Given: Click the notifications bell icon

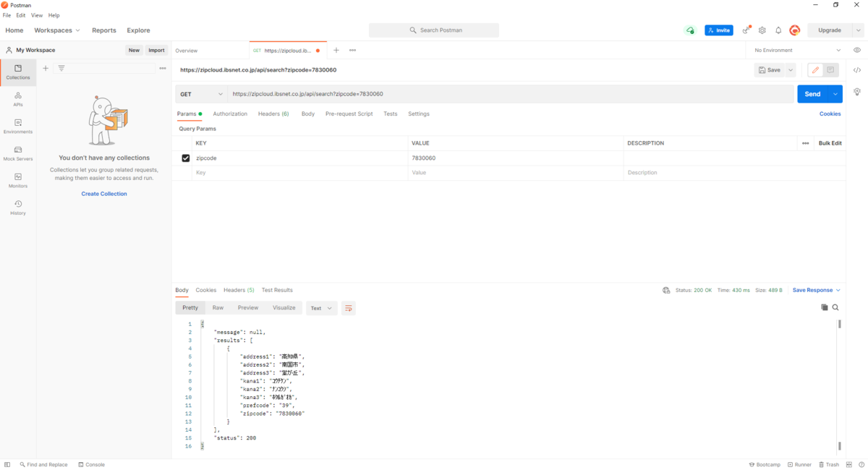Looking at the screenshot, I should coord(778,30).
